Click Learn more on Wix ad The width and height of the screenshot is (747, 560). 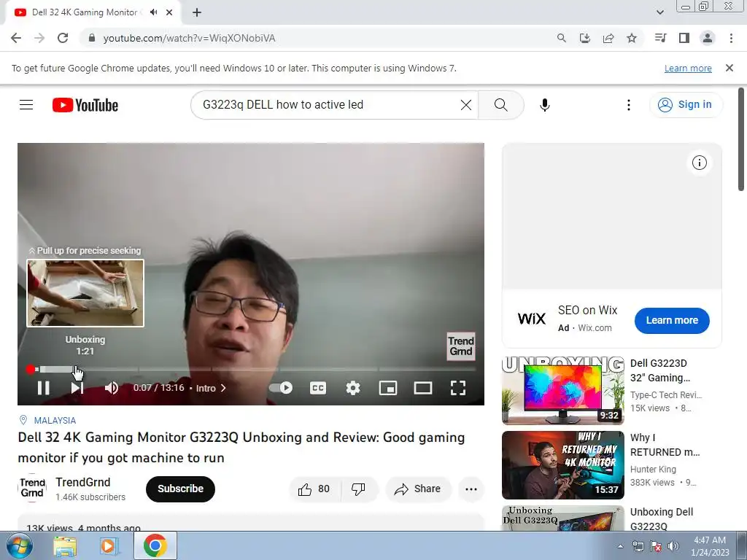pyautogui.click(x=672, y=321)
